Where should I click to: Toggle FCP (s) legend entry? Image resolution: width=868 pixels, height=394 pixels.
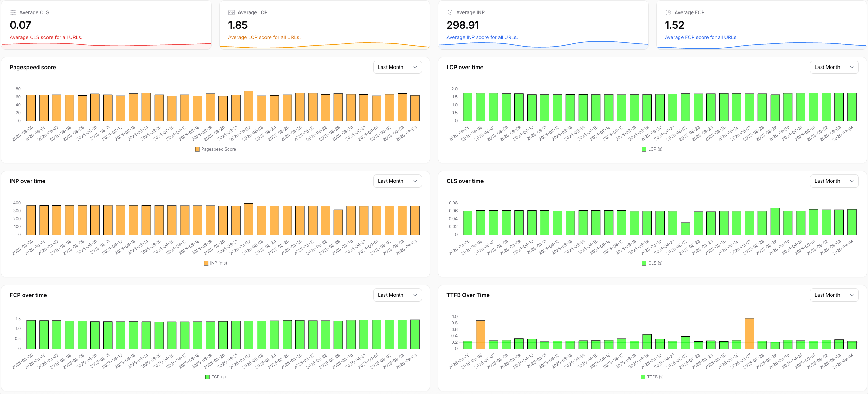point(215,377)
